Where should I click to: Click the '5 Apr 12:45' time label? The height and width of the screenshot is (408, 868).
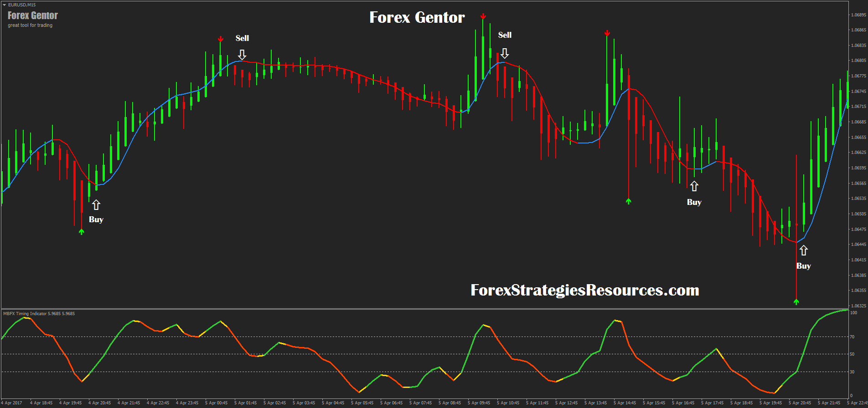[x=567, y=403]
